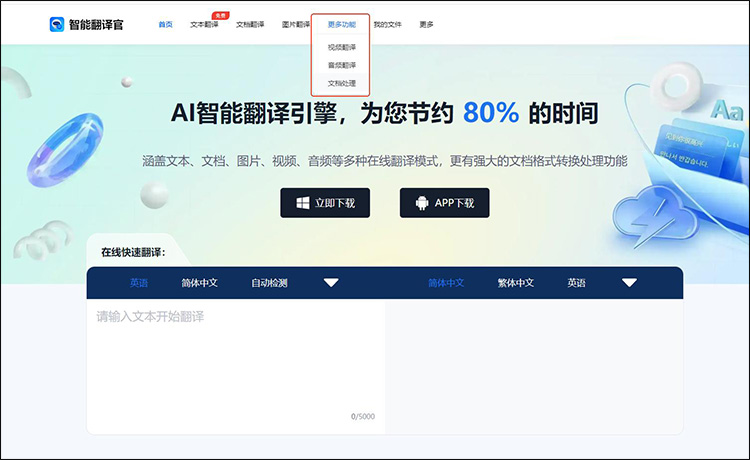This screenshot has width=750, height=460.
Task: Click the 0/5000 character counter
Action: pos(363,416)
